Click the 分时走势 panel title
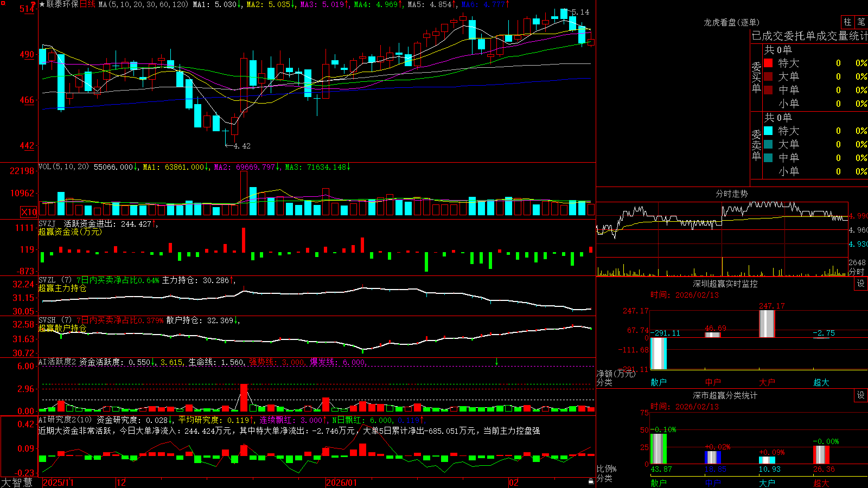Viewport: 868px width, 488px height. tap(731, 194)
